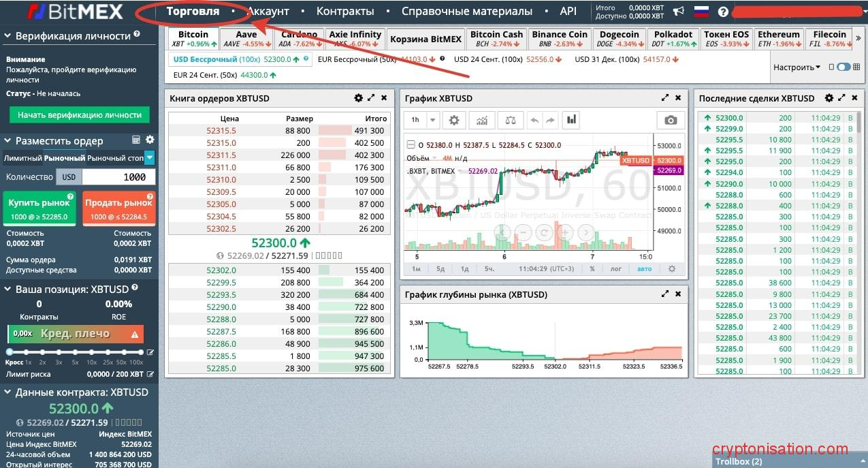
Task: Click the leverage slider at 10x mark
Action: pyautogui.click(x=91, y=352)
